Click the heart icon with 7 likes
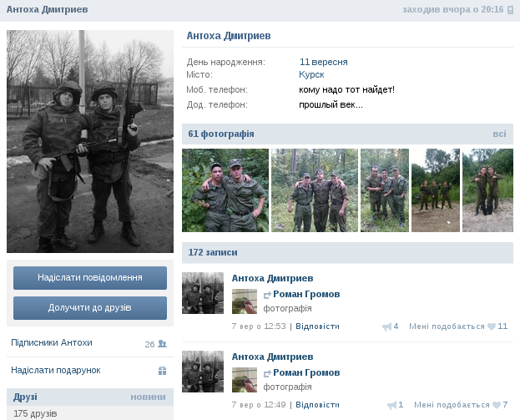 (x=495, y=405)
